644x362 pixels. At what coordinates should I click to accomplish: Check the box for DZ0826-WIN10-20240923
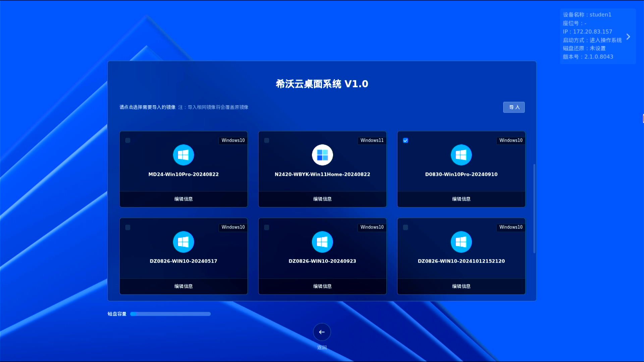click(x=267, y=227)
